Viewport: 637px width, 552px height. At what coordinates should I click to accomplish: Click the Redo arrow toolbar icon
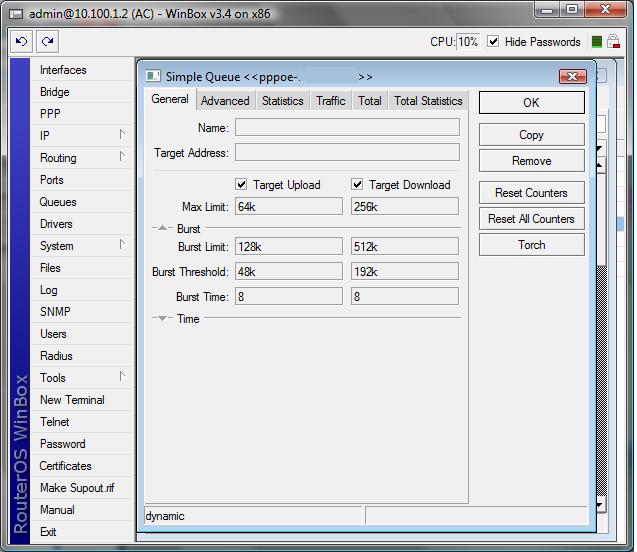48,41
